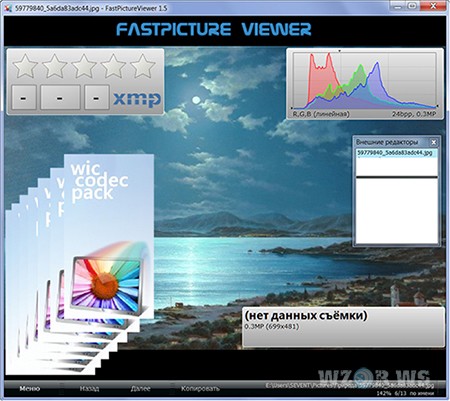Go to previous image with Назад
The width and height of the screenshot is (450, 401).
pos(89,389)
